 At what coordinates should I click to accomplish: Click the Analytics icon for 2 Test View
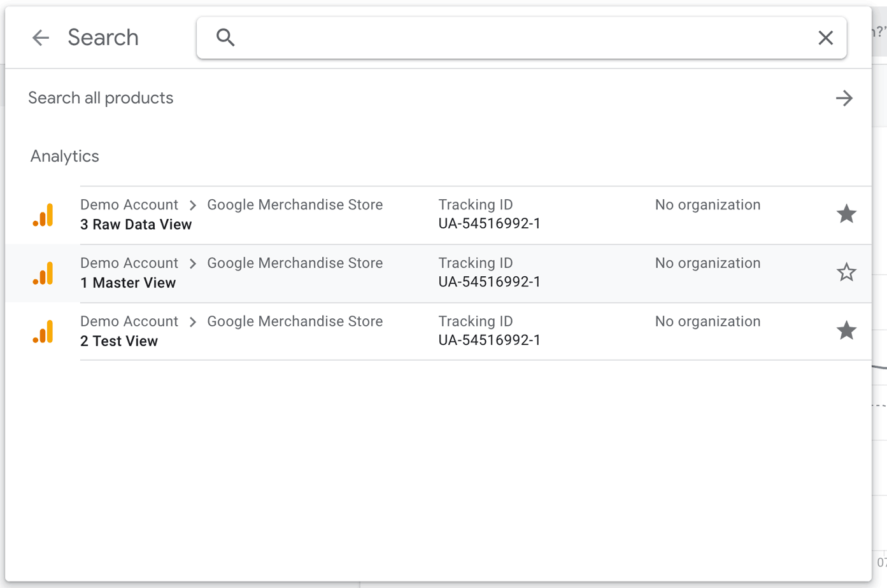pyautogui.click(x=43, y=332)
